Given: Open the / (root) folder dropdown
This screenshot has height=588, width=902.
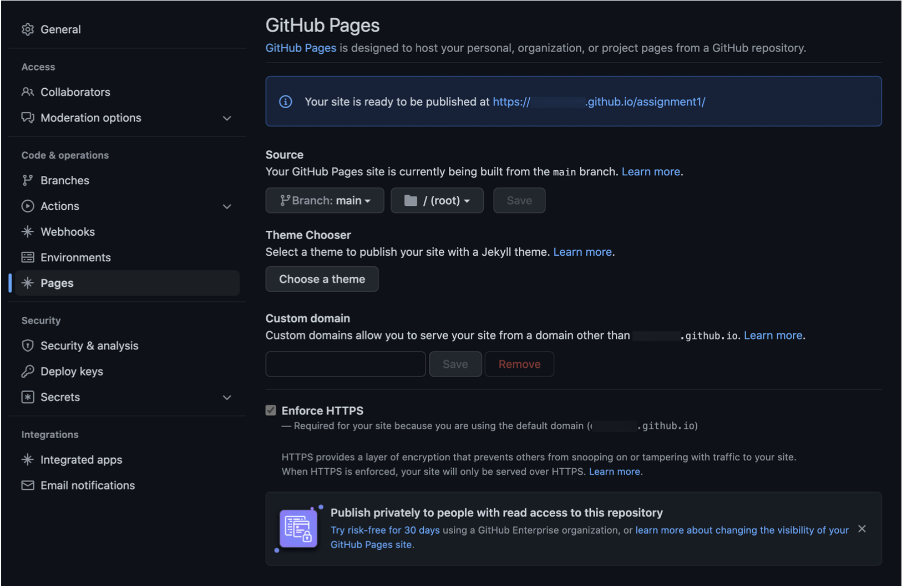Looking at the screenshot, I should click(x=437, y=201).
